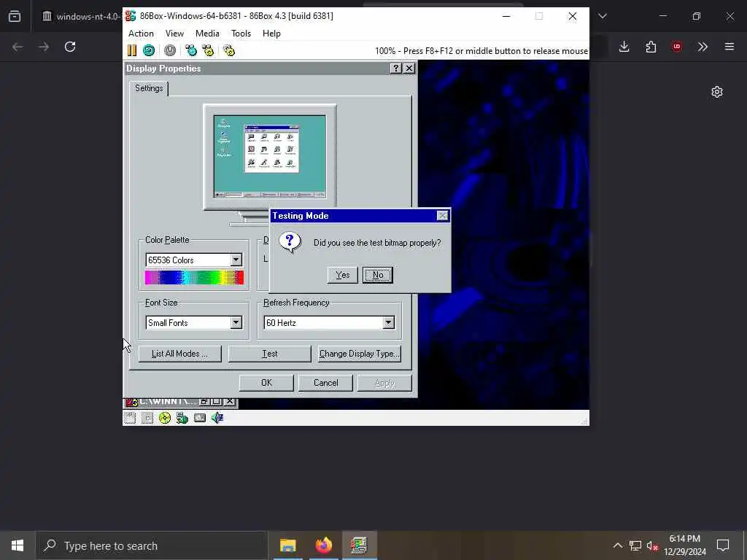Open browser extensions puzzle icon

(x=651, y=47)
